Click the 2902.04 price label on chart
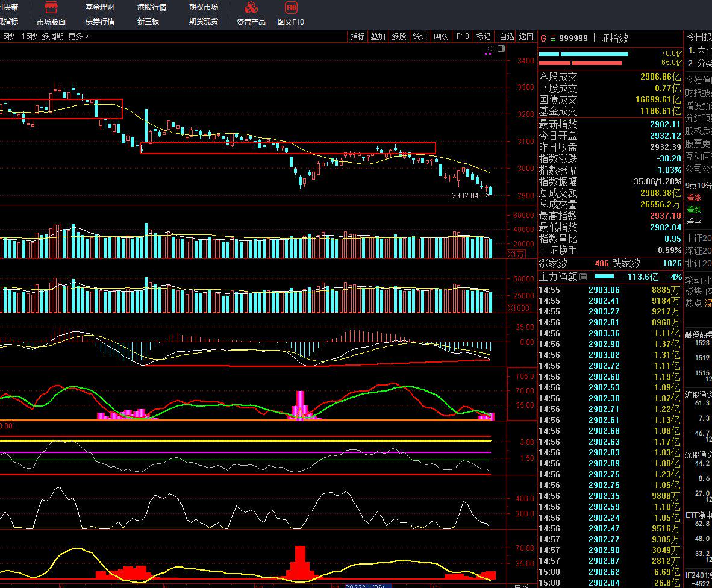The image size is (712, 588). 464,195
